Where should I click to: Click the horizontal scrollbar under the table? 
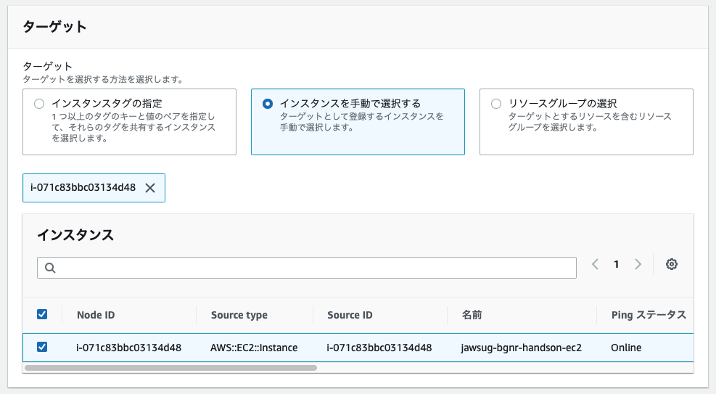tap(171, 368)
